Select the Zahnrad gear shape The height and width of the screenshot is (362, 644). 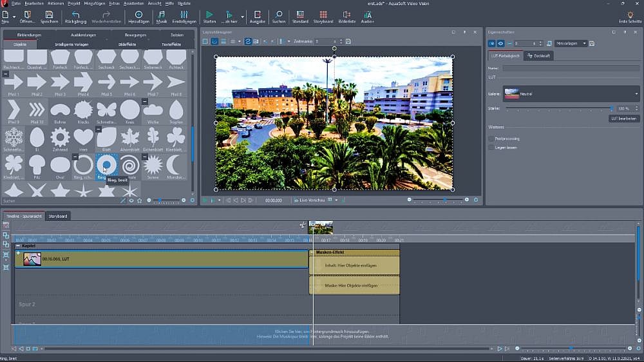60,137
